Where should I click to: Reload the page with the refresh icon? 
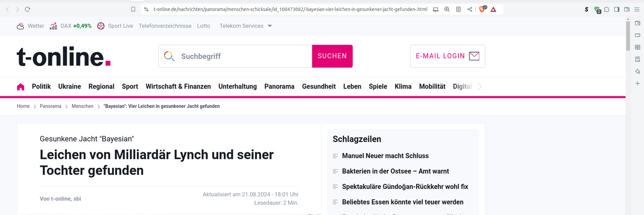[28, 9]
